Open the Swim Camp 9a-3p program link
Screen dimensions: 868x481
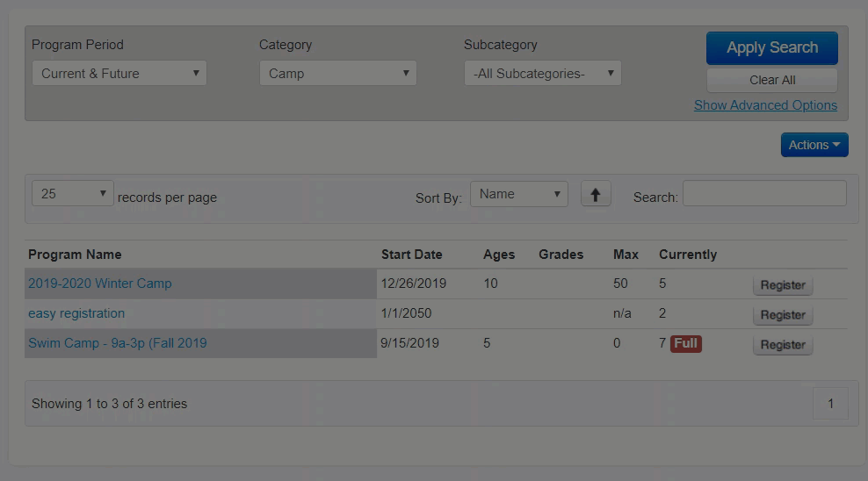click(118, 343)
